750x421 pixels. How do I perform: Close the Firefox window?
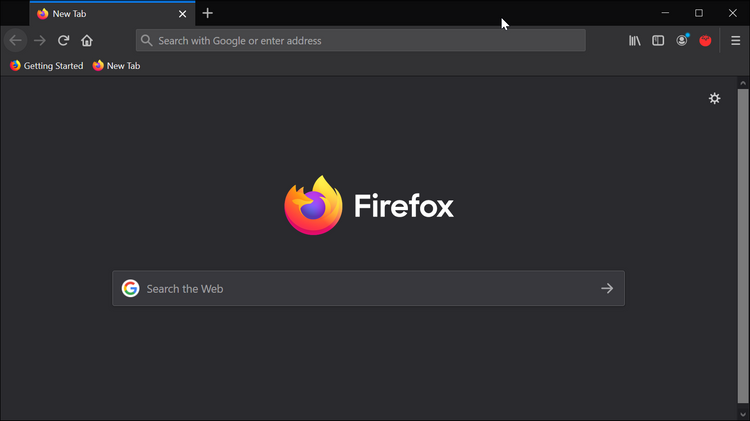[x=732, y=13]
